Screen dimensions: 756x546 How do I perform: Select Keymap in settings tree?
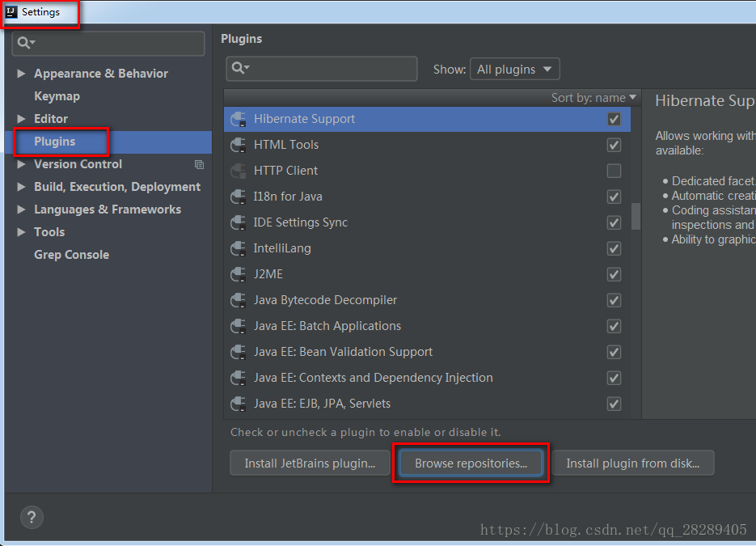[57, 96]
